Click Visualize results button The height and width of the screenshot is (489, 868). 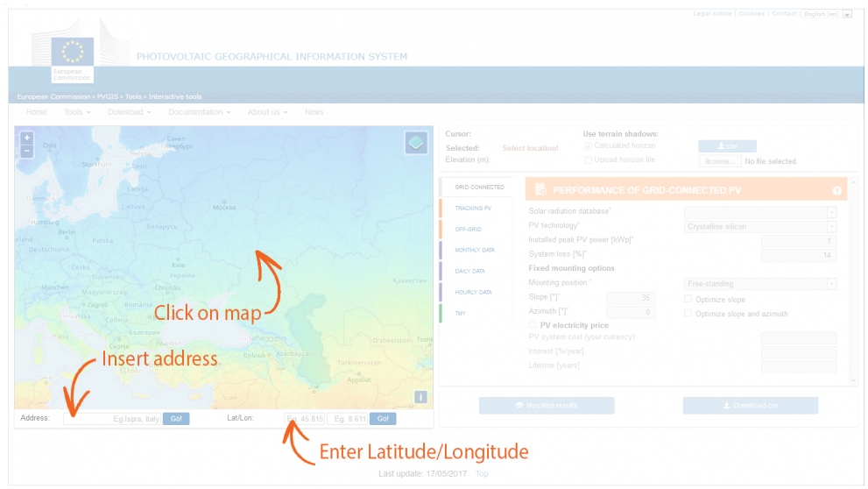(547, 406)
